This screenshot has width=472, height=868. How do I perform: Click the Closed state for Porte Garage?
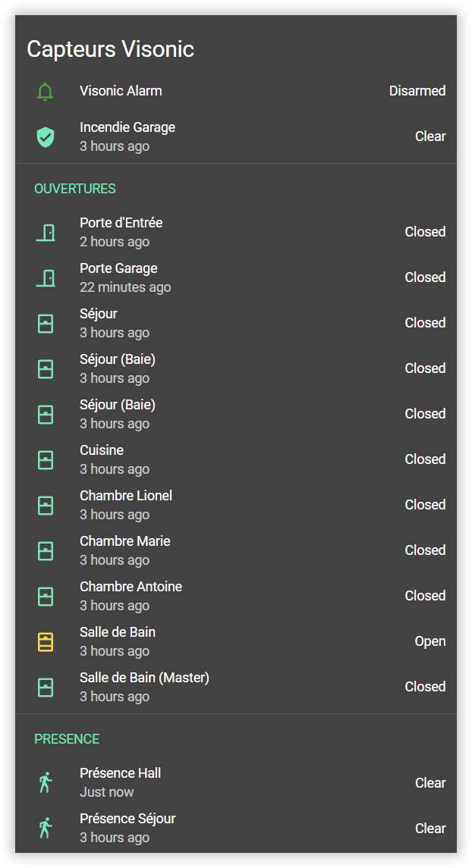(x=424, y=277)
